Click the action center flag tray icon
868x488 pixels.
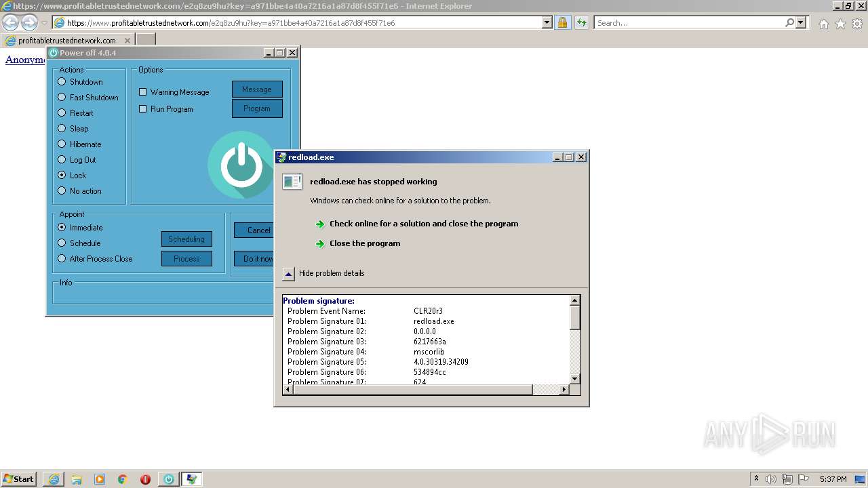804,479
